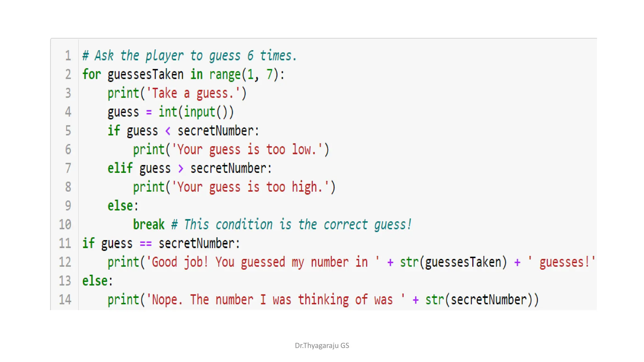The height and width of the screenshot is (362, 644).
Task: Click the '==' operator on line 11
Action: (146, 244)
